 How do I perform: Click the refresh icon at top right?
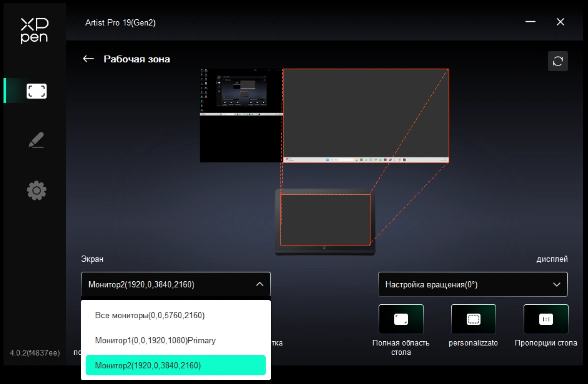click(558, 61)
